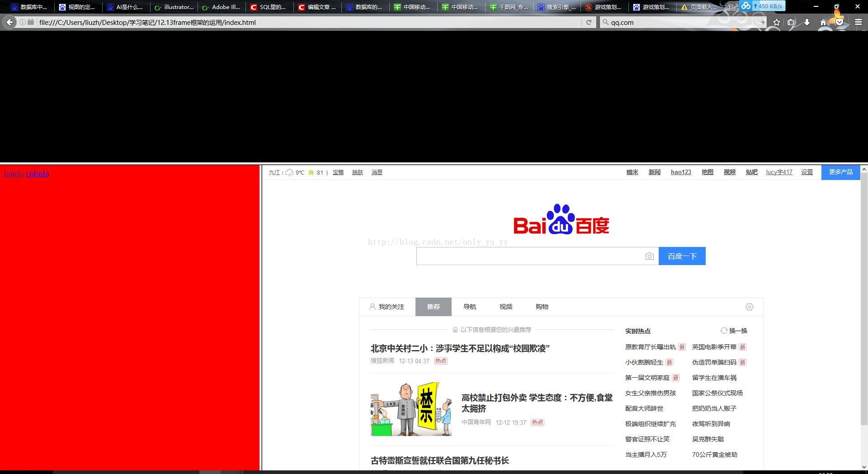Open the hao123 link
The height and width of the screenshot is (474, 868).
681,172
